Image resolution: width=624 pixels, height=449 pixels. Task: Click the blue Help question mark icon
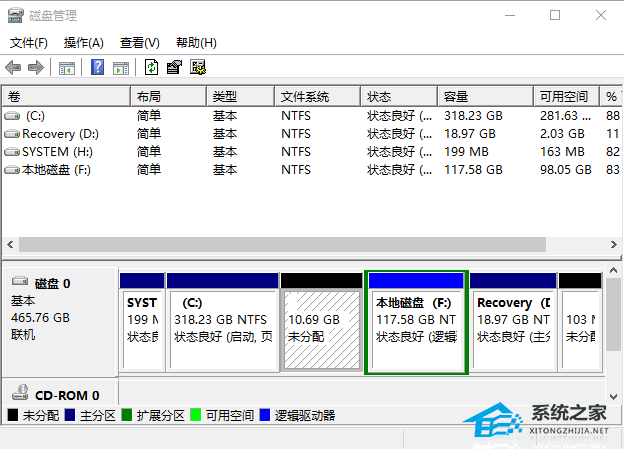pyautogui.click(x=98, y=68)
